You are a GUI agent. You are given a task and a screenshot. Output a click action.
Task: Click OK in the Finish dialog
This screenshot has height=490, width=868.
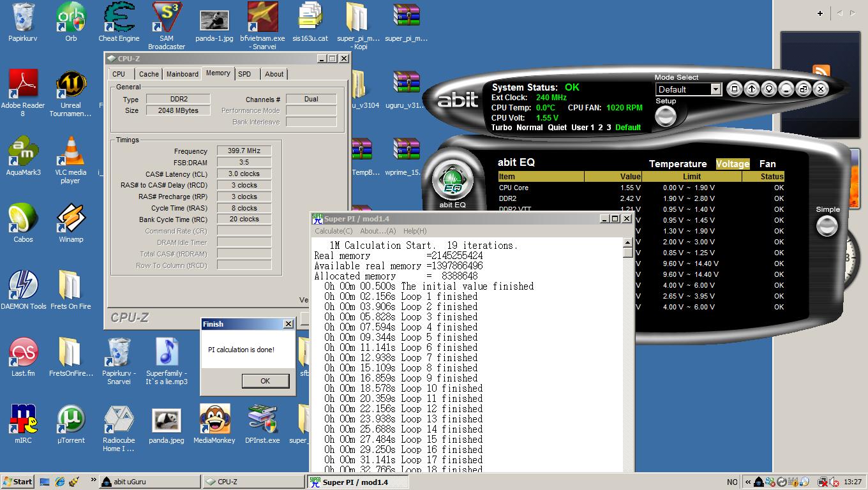click(265, 381)
